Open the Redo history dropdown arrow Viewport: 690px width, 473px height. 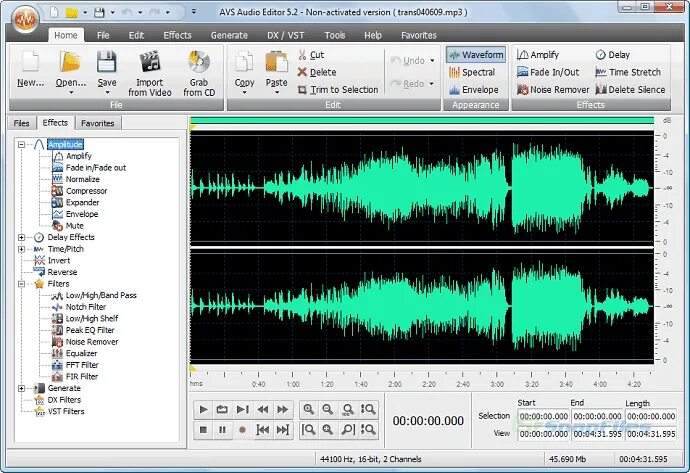432,84
